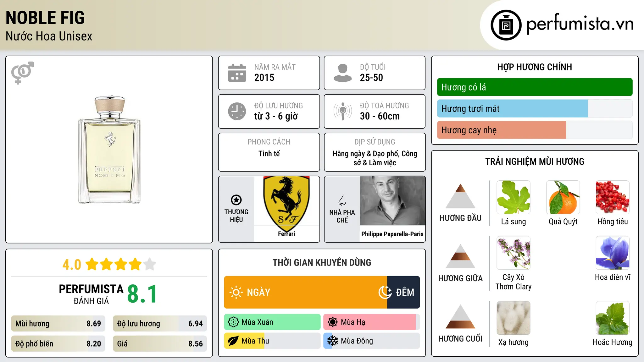Viewport: 644px width, 362px height.
Task: Click the Mùa Thu label text
Action: coord(255,341)
